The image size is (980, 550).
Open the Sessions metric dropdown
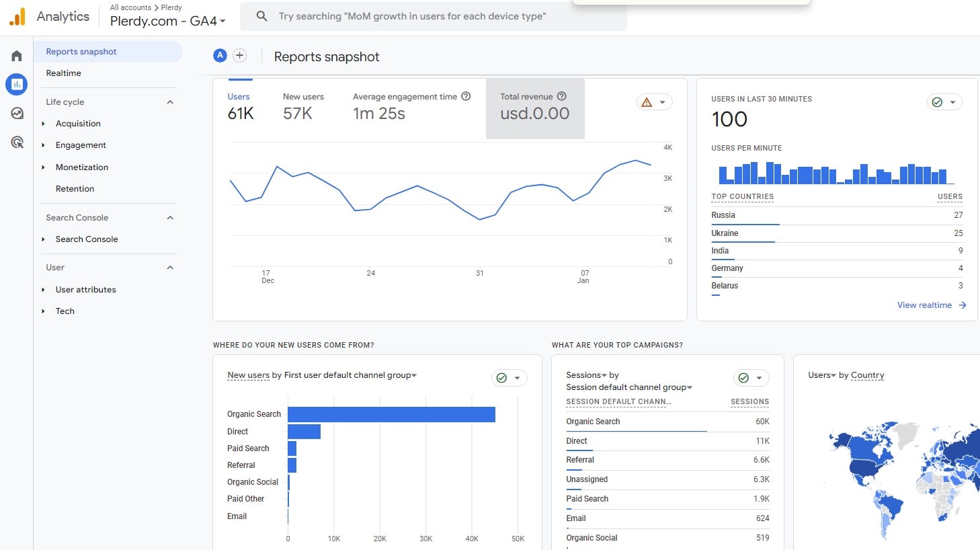(x=586, y=375)
